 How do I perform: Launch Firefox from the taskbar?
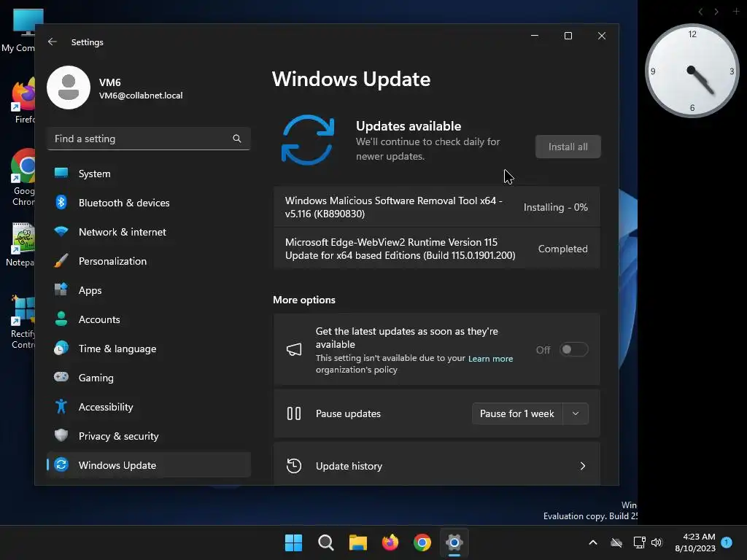coord(390,542)
